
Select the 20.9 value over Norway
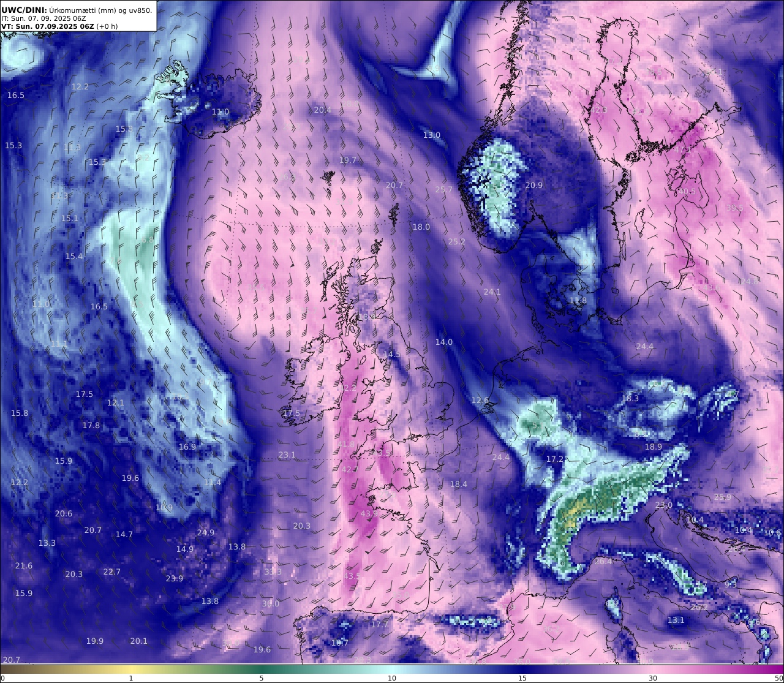coord(534,185)
